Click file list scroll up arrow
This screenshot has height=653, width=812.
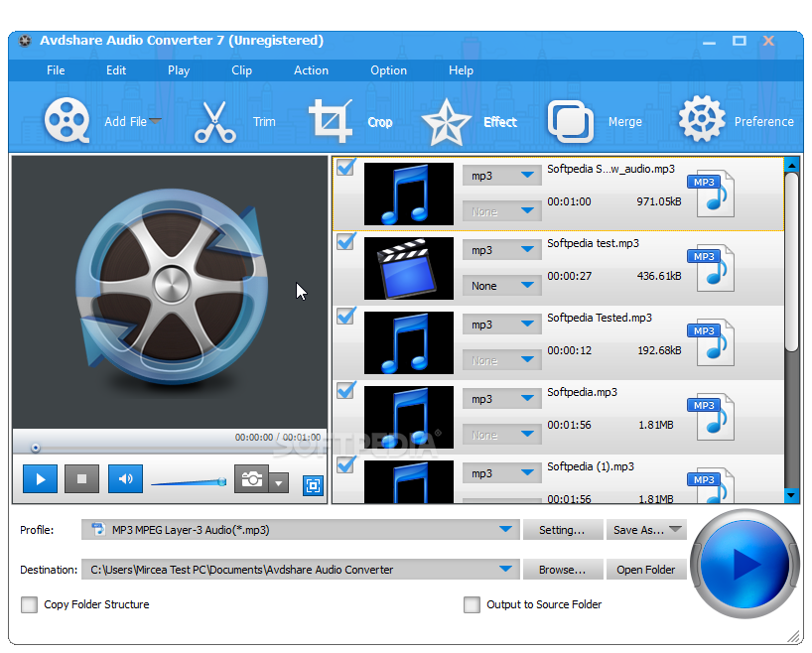click(x=791, y=165)
